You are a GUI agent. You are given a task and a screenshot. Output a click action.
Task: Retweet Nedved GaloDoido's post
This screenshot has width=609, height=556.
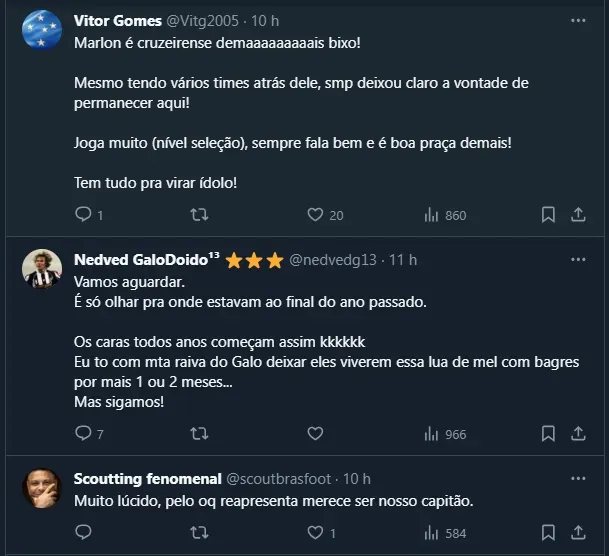[199, 433]
